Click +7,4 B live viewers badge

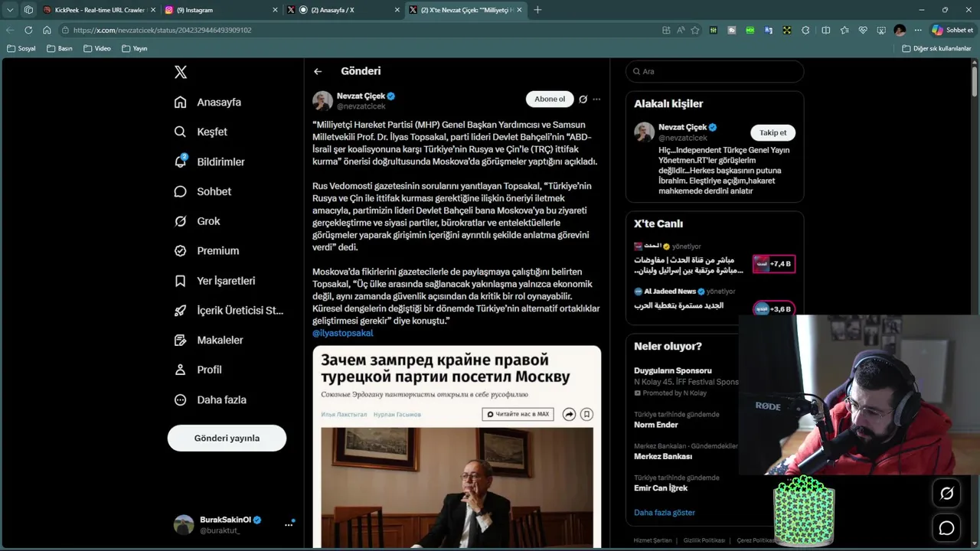[774, 264]
